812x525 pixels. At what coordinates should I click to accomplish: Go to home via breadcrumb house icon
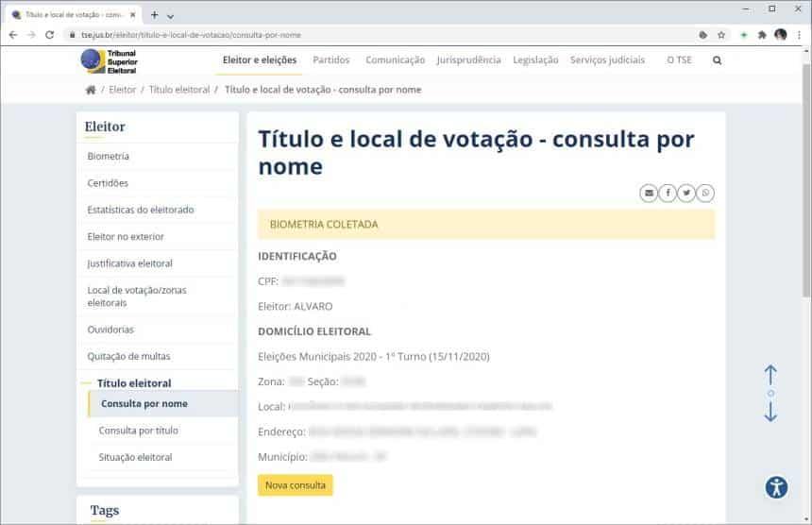pyautogui.click(x=91, y=90)
